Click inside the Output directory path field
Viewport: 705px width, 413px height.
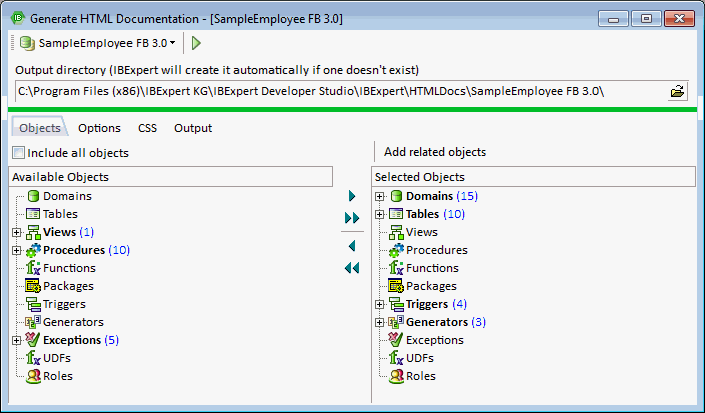(330, 92)
